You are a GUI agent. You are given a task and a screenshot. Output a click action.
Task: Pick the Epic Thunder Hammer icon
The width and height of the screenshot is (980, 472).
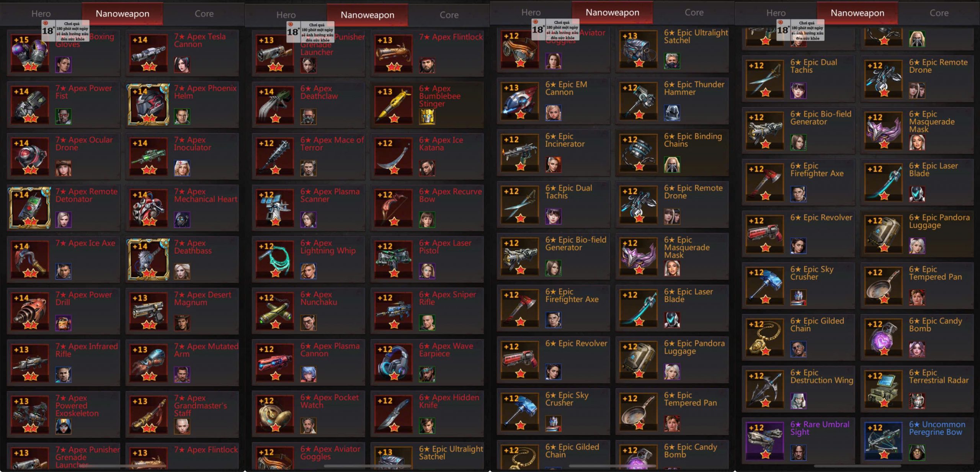click(639, 101)
